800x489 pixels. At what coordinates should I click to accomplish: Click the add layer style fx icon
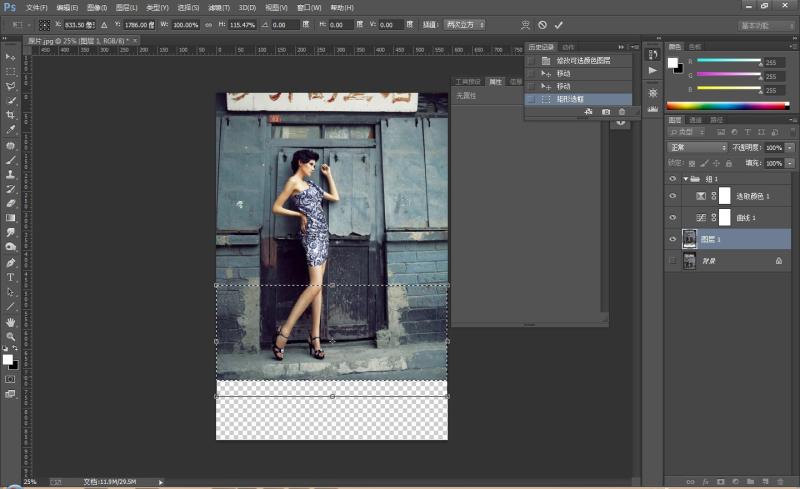(x=706, y=481)
